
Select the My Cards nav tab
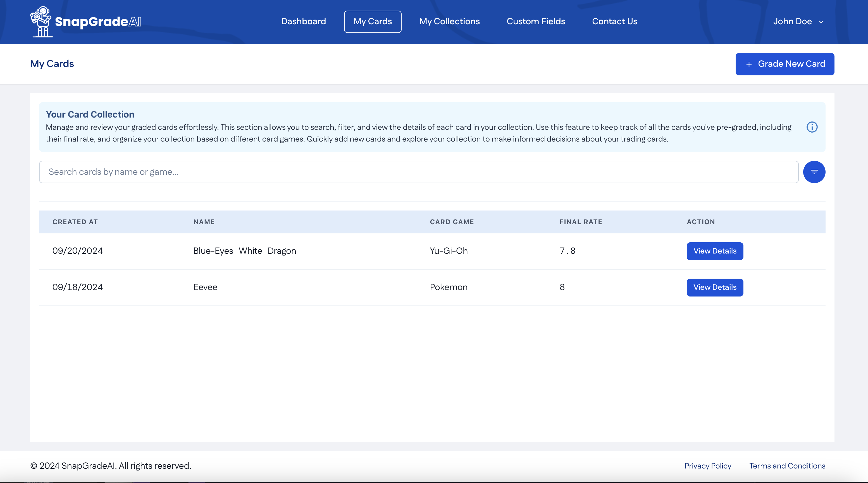[372, 21]
